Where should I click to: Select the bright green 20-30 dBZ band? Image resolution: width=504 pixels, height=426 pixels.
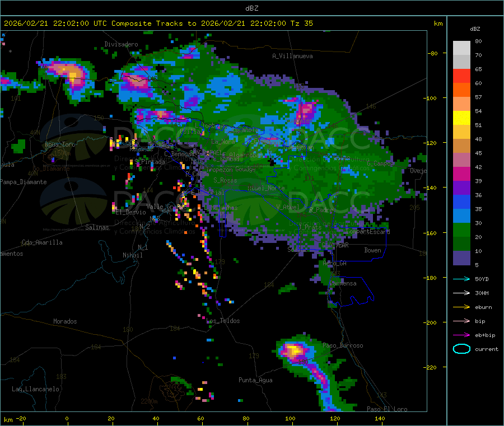coord(461,230)
